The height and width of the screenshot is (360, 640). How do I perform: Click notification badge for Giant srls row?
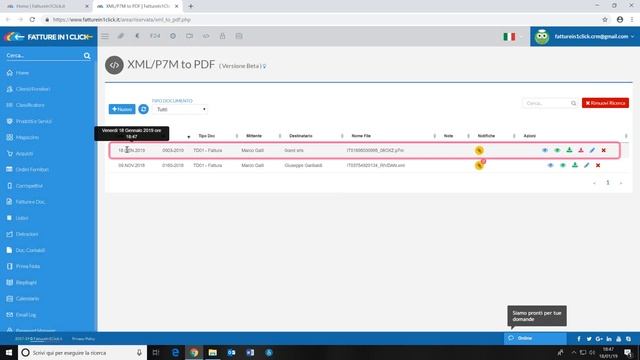click(479, 150)
